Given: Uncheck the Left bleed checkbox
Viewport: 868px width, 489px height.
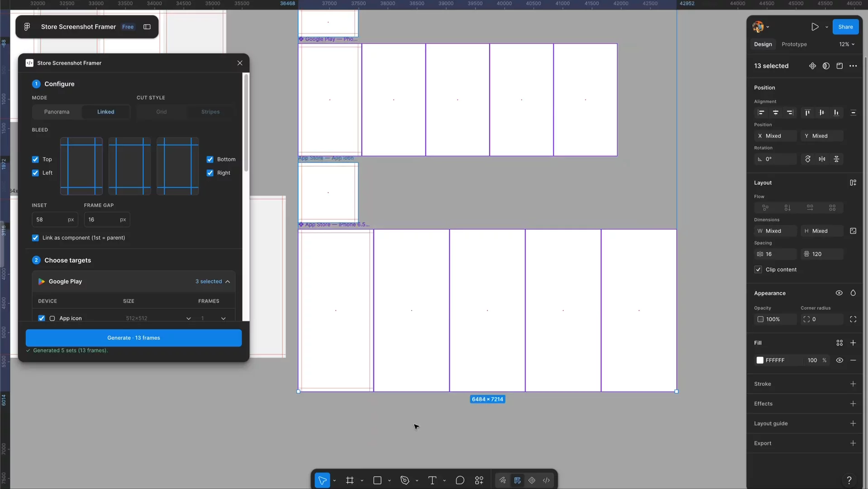Looking at the screenshot, I should point(35,173).
